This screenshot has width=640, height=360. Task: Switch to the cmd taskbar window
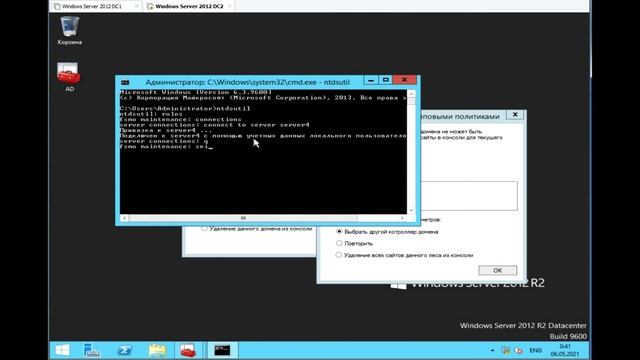pos(222,350)
